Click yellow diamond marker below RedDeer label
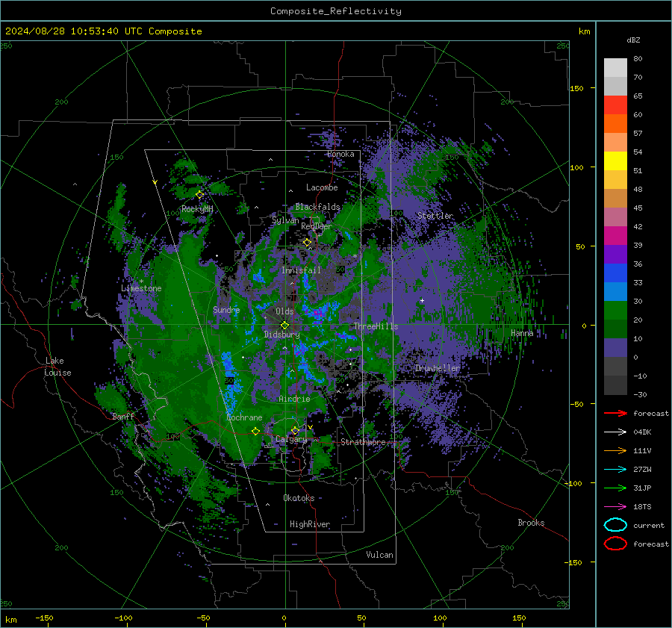 (308, 243)
